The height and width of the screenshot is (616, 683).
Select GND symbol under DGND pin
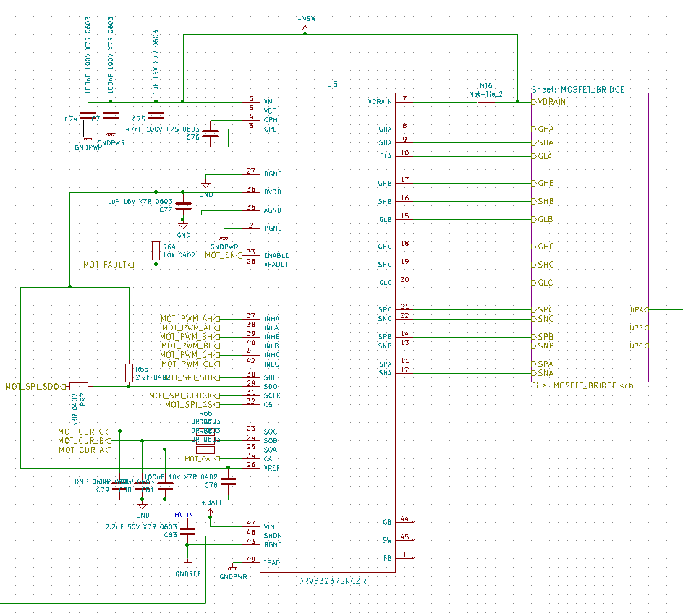click(x=205, y=185)
